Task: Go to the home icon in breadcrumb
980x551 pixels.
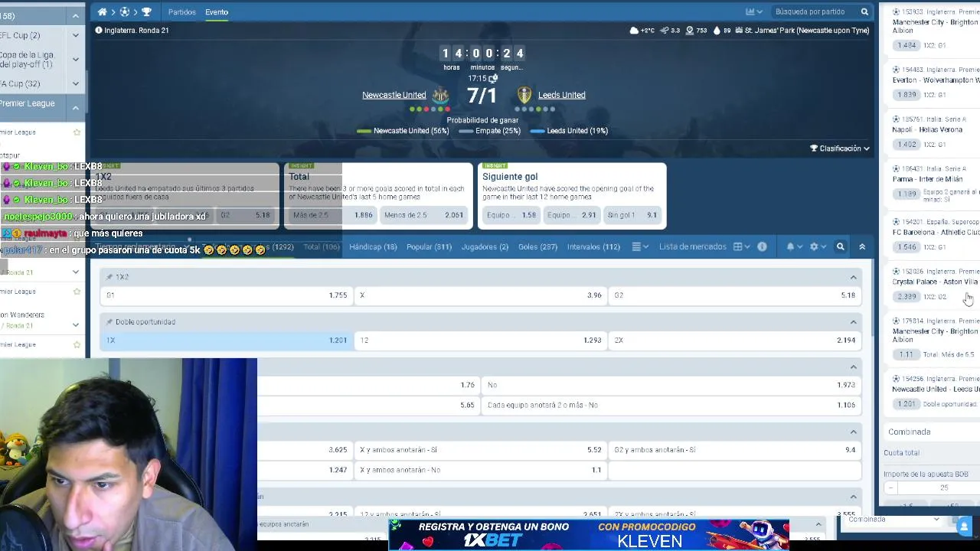Action: (103, 12)
